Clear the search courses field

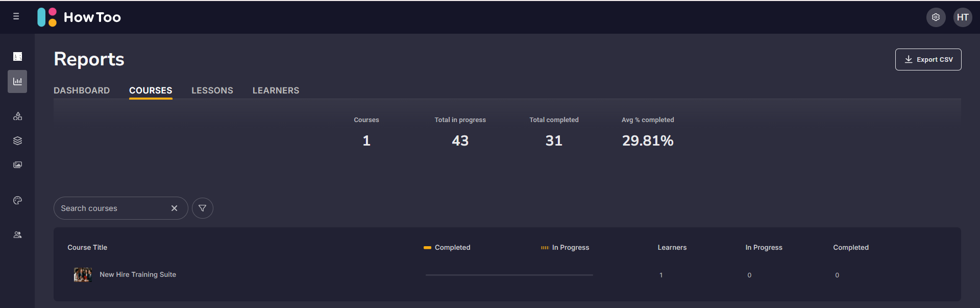pos(174,208)
